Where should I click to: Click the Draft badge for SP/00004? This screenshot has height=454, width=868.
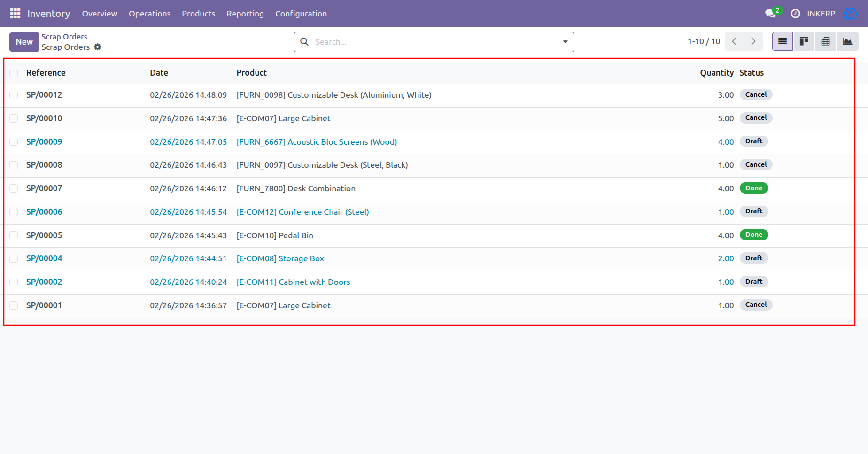pyautogui.click(x=754, y=258)
